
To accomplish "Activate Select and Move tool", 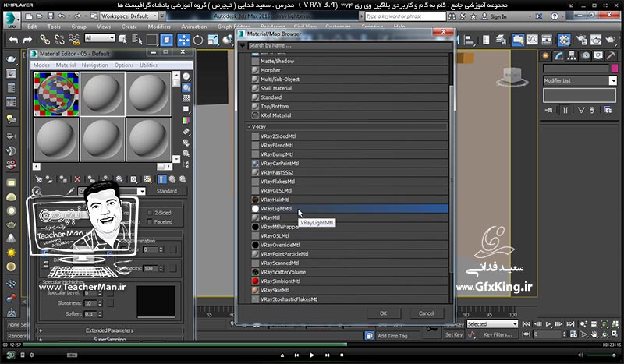I will pos(183,40).
